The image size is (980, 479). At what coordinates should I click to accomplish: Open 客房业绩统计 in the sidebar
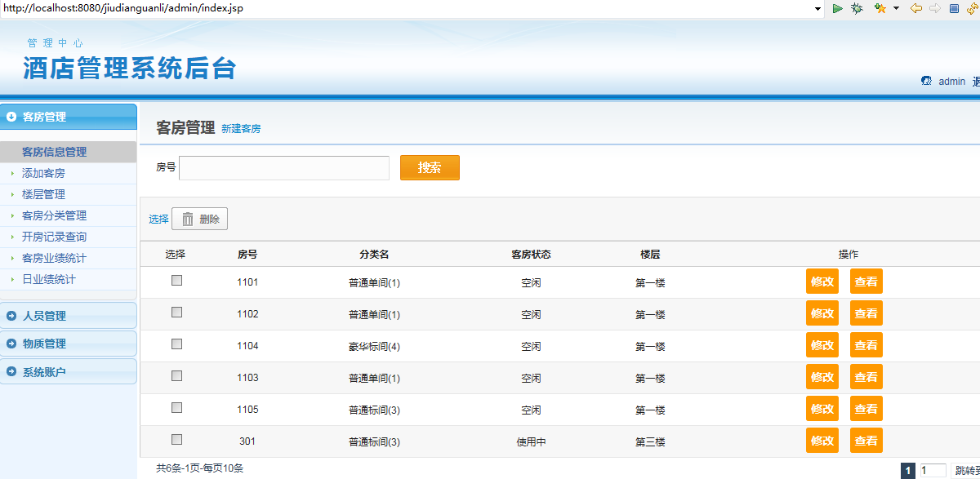(x=54, y=258)
